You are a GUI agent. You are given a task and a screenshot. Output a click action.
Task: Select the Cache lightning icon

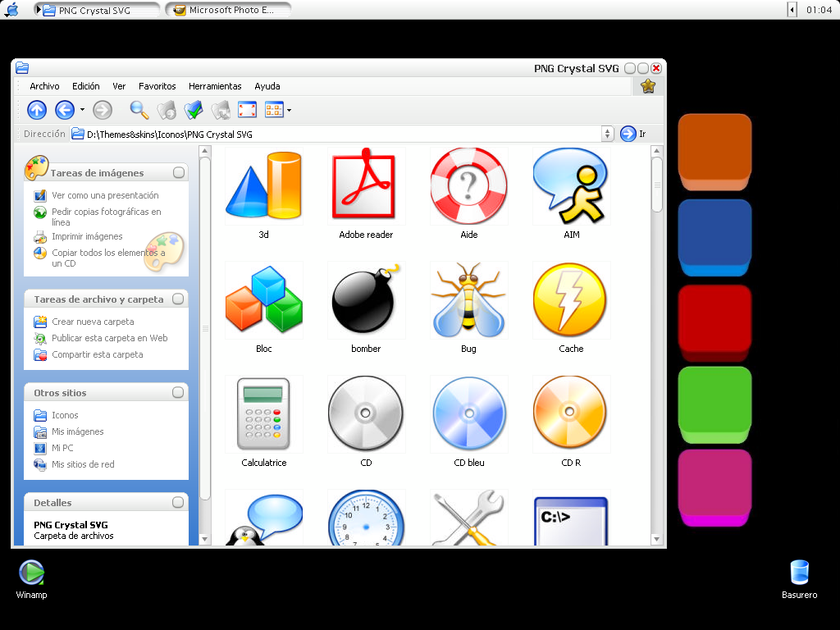pyautogui.click(x=571, y=300)
